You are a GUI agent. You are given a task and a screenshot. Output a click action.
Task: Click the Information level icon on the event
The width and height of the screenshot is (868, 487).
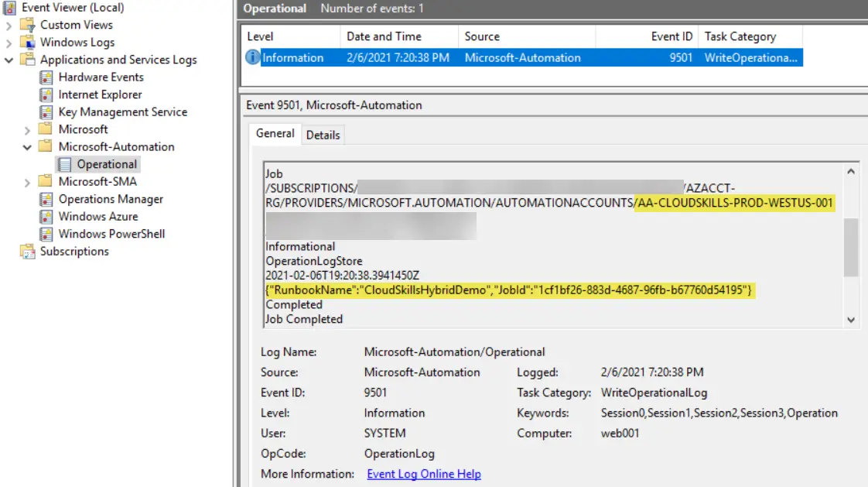click(x=252, y=57)
